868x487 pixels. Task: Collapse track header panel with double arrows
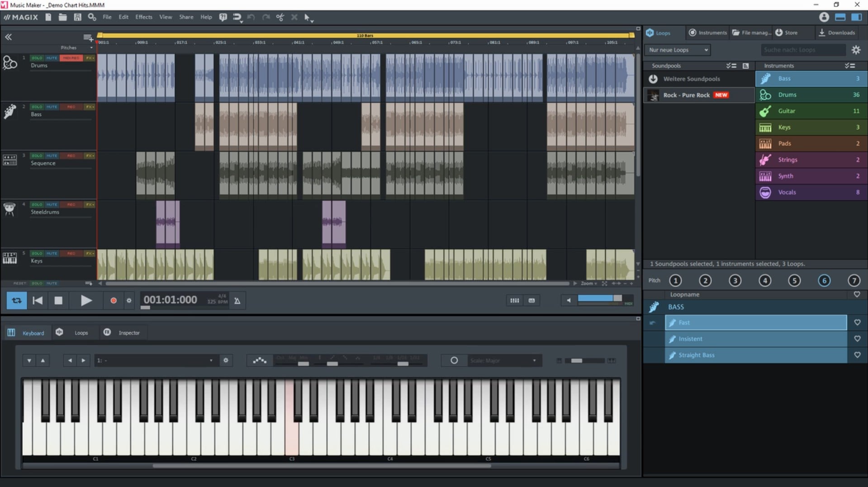coord(8,37)
